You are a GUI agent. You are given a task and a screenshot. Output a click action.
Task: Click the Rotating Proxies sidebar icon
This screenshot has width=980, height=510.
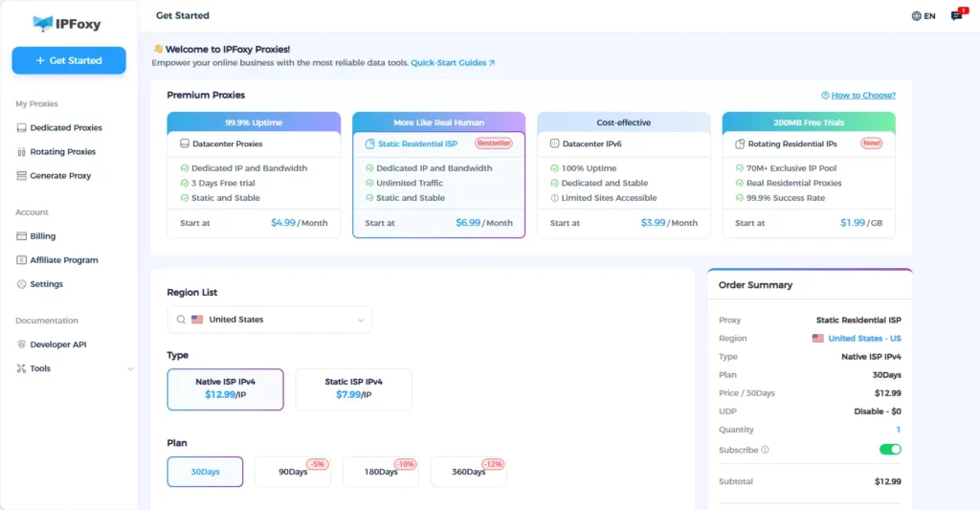coord(22,152)
